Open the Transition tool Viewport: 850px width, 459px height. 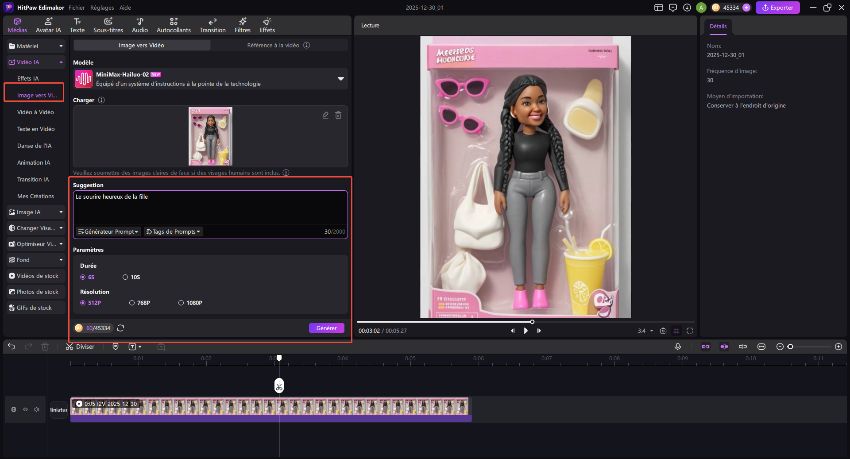click(x=213, y=24)
